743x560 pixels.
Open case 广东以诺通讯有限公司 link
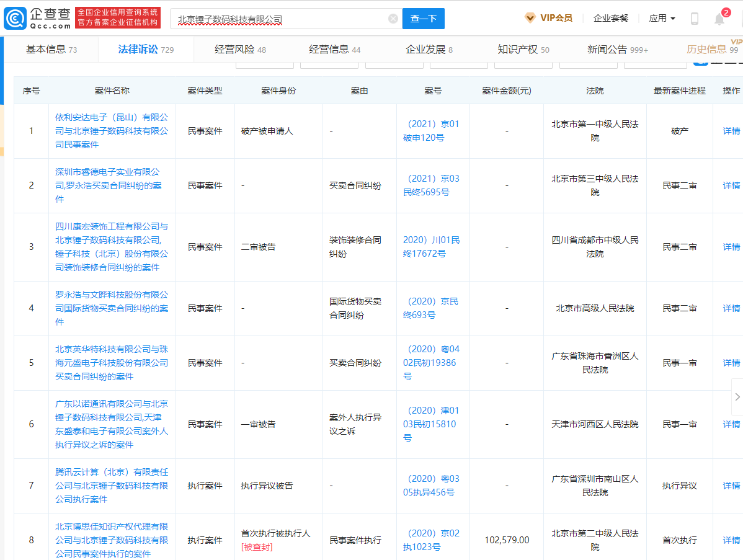click(x=112, y=424)
